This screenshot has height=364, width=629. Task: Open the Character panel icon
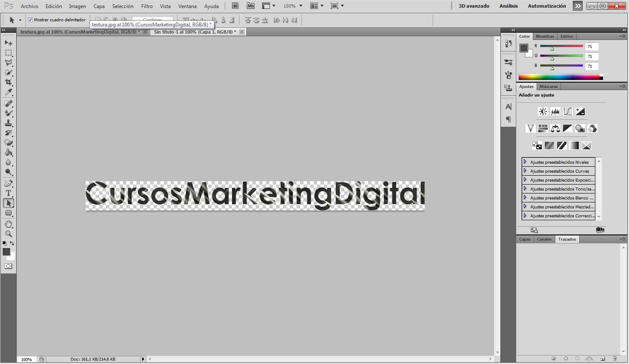click(x=508, y=107)
